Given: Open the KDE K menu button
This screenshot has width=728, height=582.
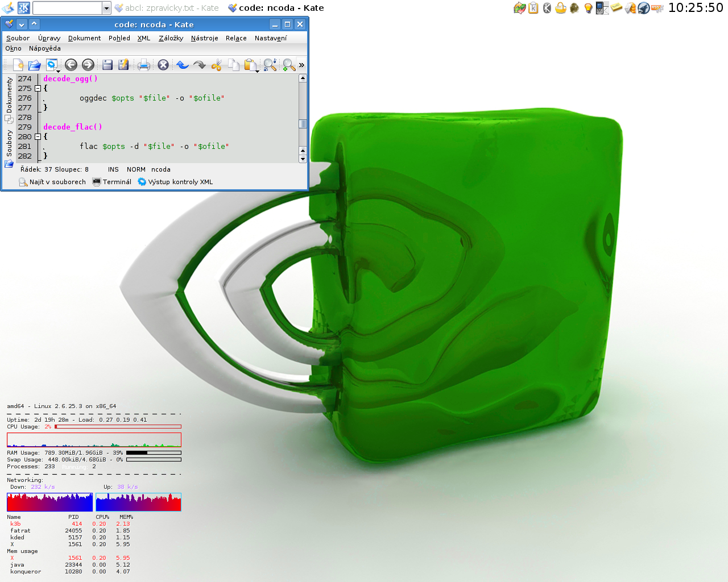Looking at the screenshot, I should point(24,8).
